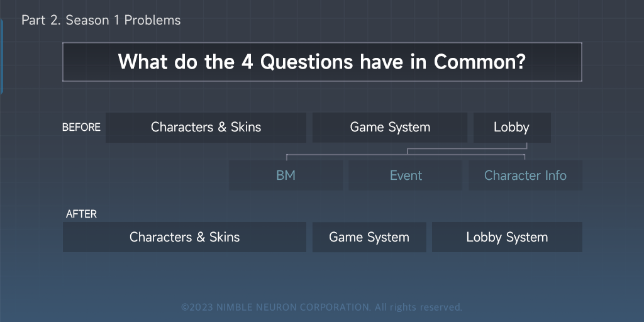Click the BEFORE row label
The width and height of the screenshot is (644, 322).
pos(81,128)
